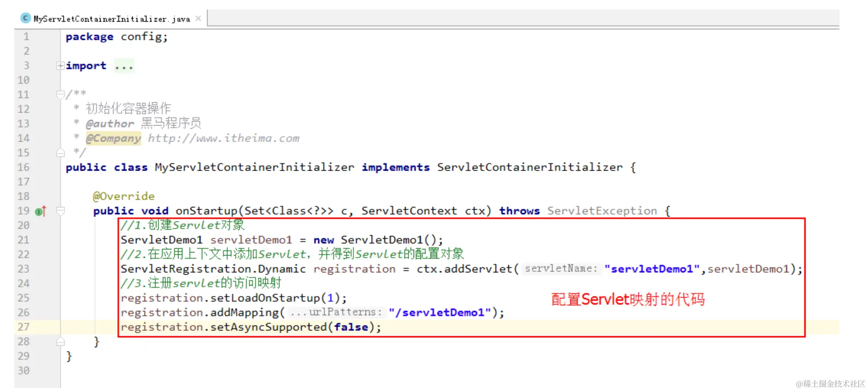The height and width of the screenshot is (391, 868).
Task: Click ServletException in the throws clause
Action: point(602,211)
